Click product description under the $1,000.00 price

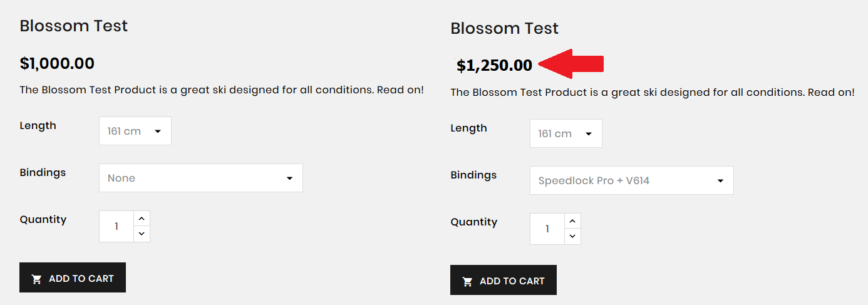(x=221, y=90)
